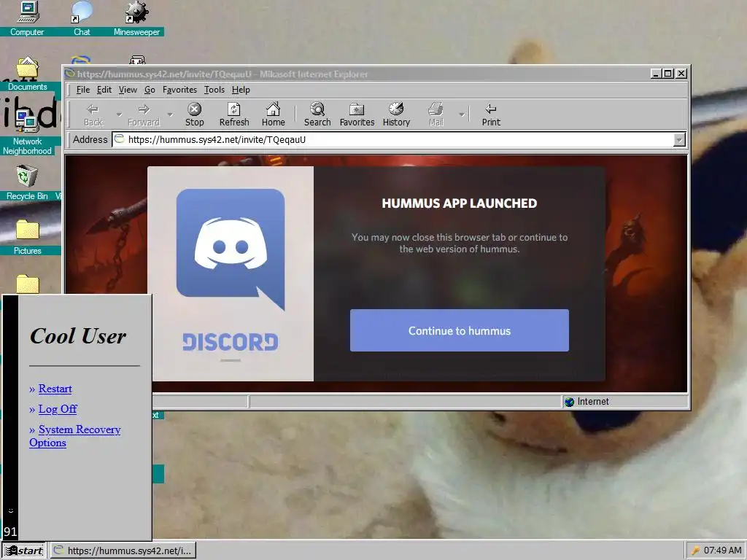Click the Restart link in start menu
This screenshot has width=747, height=560.
tap(55, 389)
